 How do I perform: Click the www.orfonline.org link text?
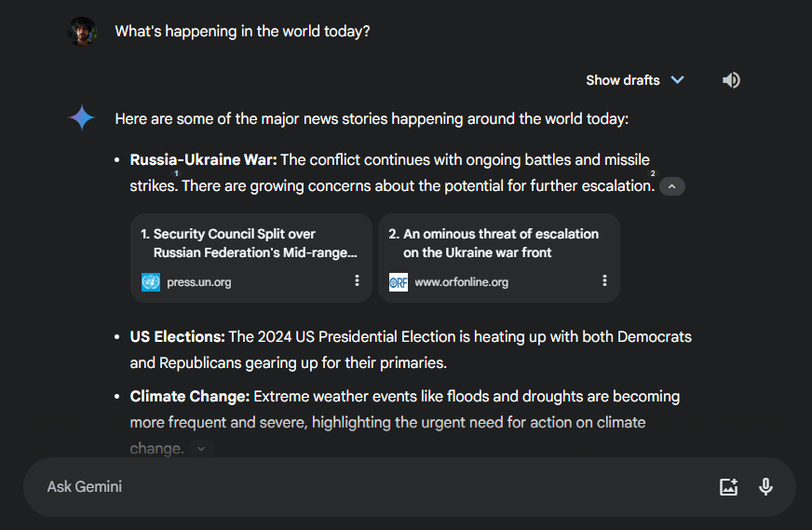coord(462,282)
